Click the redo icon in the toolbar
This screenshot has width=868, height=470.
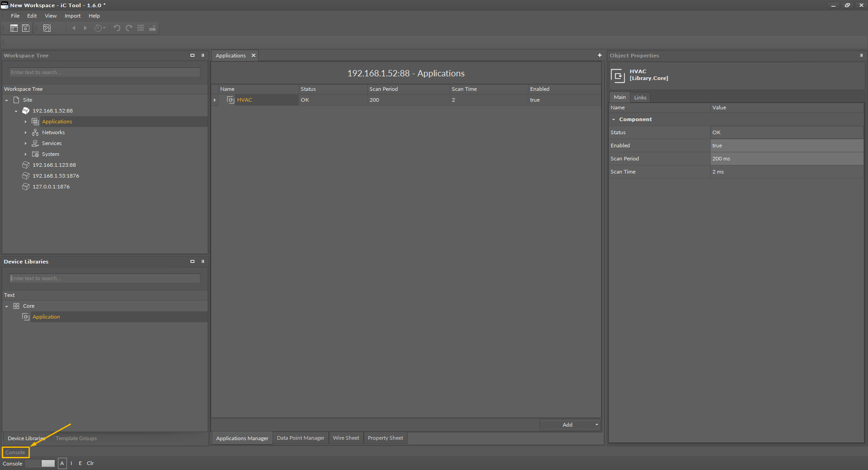[128, 28]
